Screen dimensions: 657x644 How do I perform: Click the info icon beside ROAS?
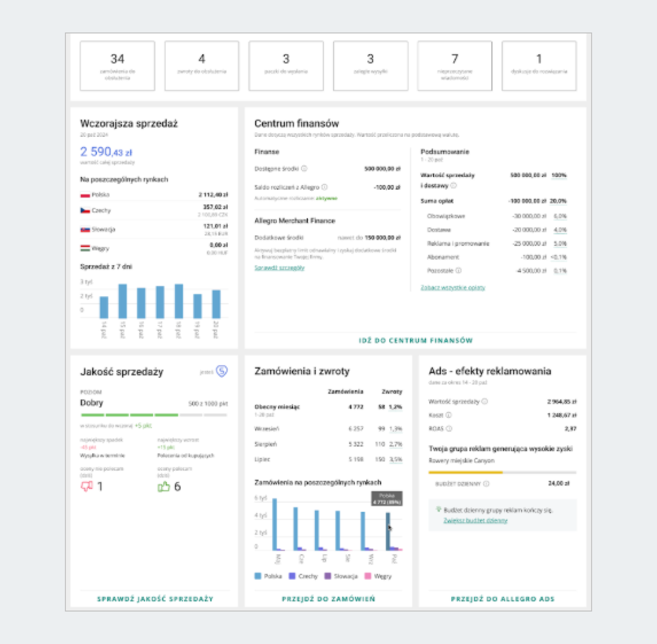pyautogui.click(x=449, y=429)
